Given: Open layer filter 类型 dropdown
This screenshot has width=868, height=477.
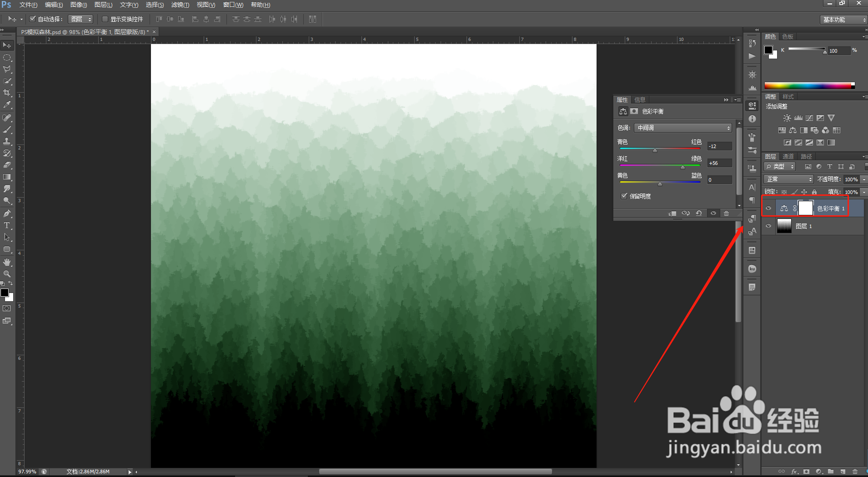Looking at the screenshot, I should pos(780,167).
